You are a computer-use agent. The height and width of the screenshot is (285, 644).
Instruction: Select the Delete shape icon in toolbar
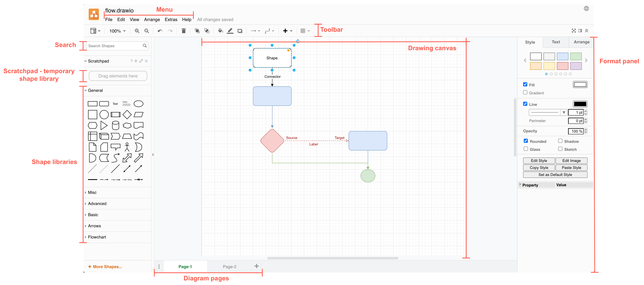183,30
